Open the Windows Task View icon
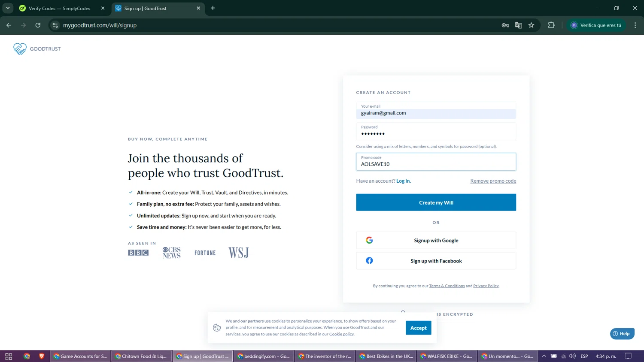644x362 pixels. point(9,356)
